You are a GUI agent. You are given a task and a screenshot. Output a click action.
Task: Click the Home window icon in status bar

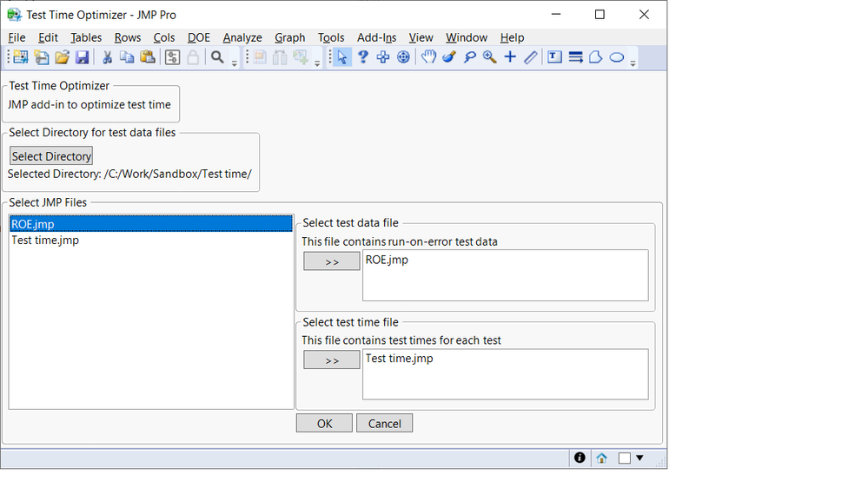pyautogui.click(x=602, y=458)
